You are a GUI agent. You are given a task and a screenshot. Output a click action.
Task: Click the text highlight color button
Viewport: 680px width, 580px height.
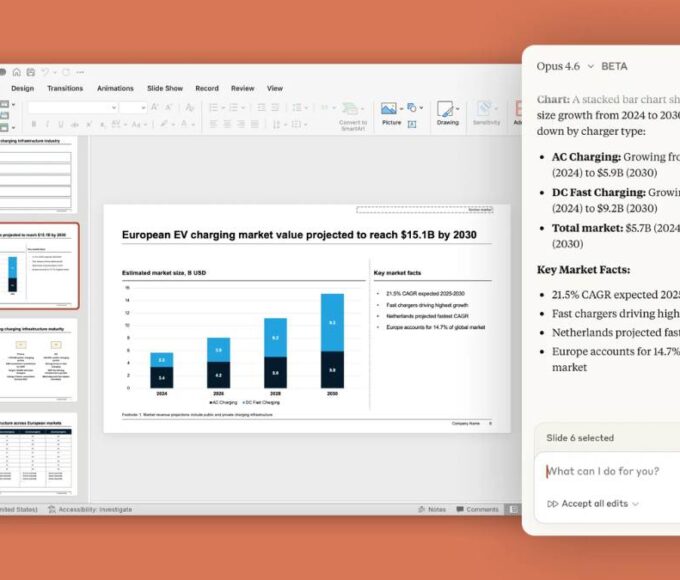click(166, 125)
